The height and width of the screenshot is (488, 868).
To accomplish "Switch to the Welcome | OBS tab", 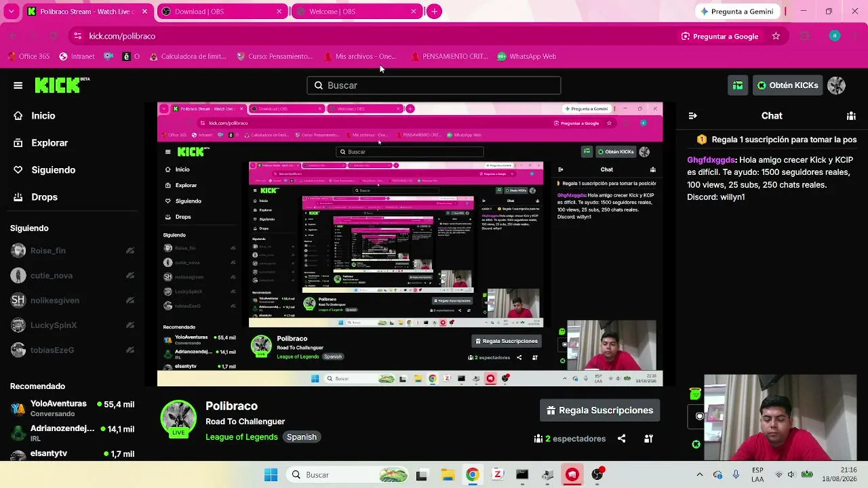I will pos(355,12).
